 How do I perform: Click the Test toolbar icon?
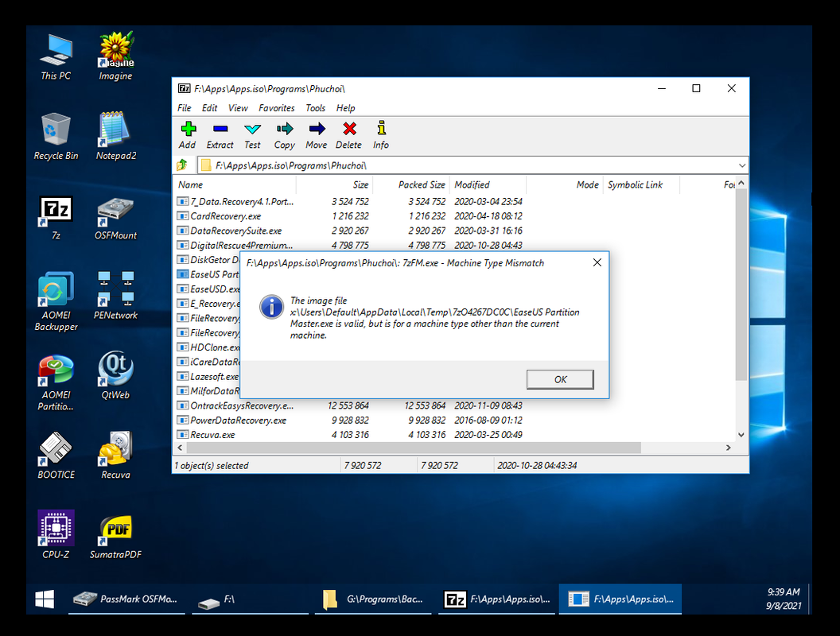coord(252,135)
